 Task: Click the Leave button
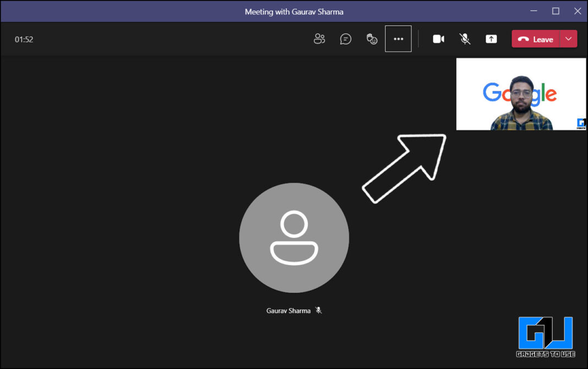click(540, 39)
